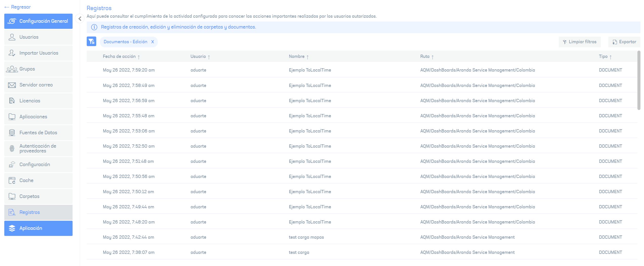The width and height of the screenshot is (644, 266).
Task: Sort by Ruta column arrow
Action: (433, 57)
